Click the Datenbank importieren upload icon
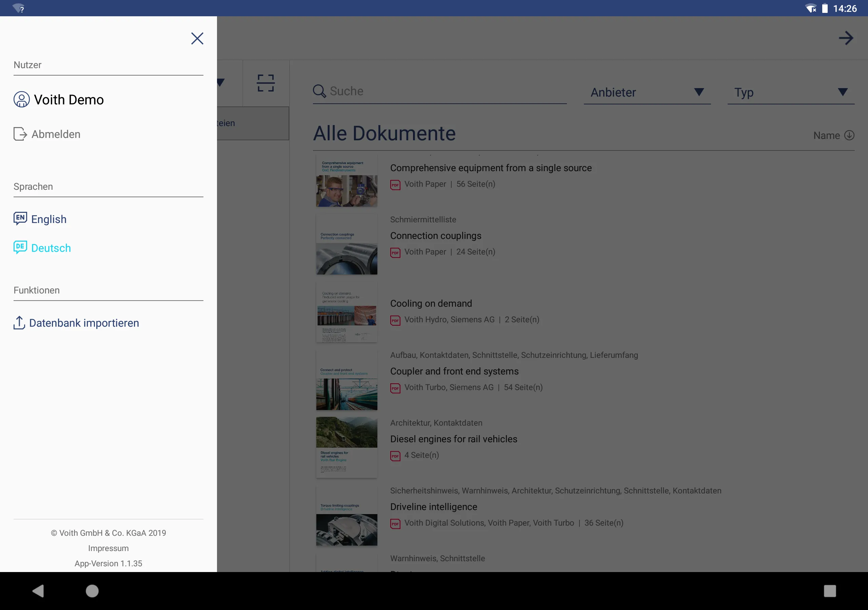Screen dimensions: 868x610 19,322
